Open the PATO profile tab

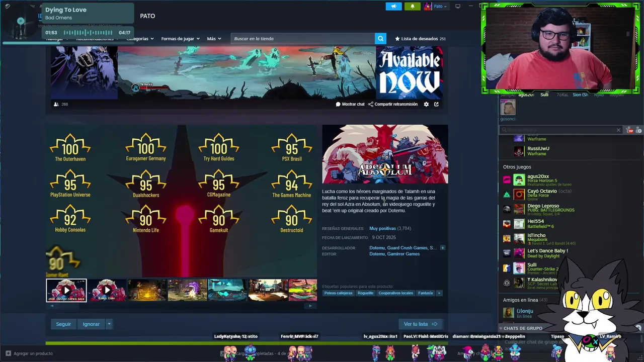(147, 16)
